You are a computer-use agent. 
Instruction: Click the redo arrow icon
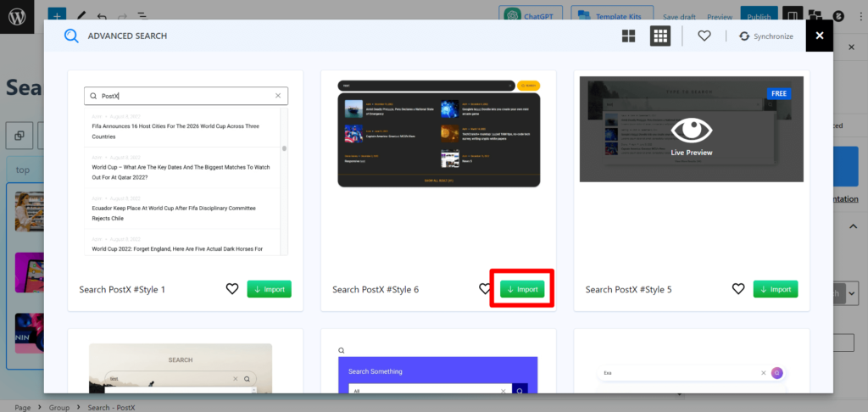(x=122, y=16)
